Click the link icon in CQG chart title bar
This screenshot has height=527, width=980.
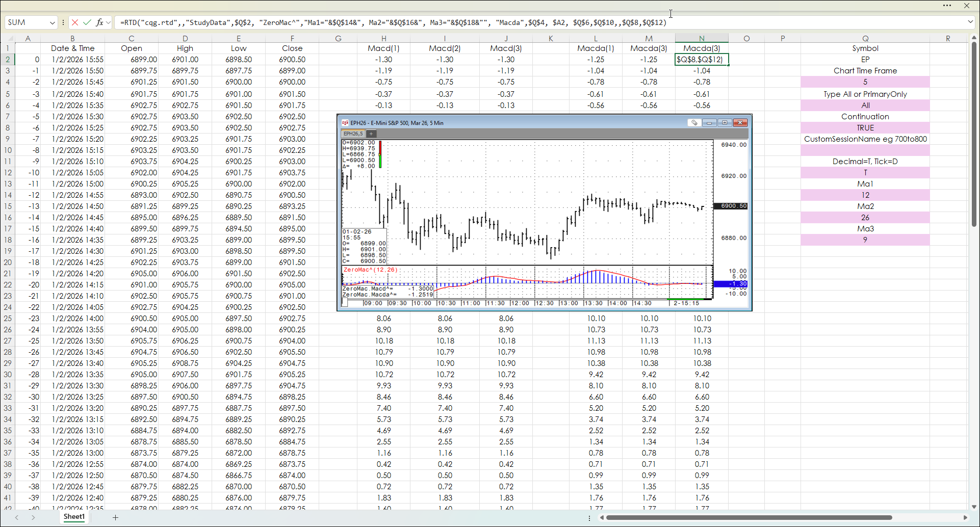click(x=694, y=123)
